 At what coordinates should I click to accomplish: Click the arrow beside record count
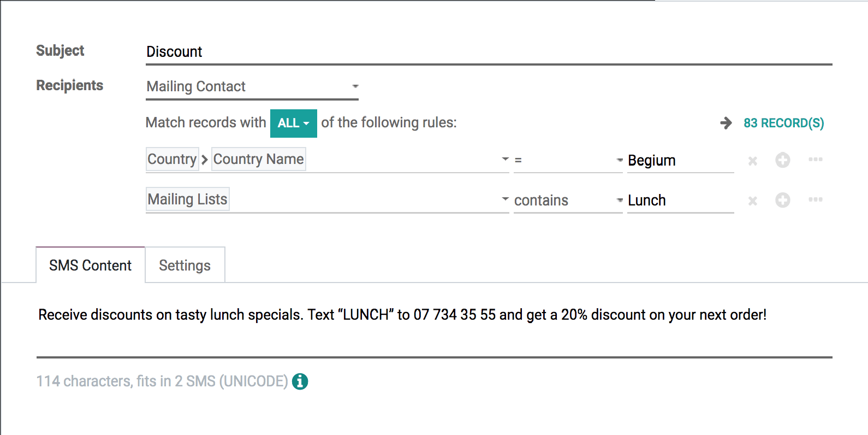tap(726, 123)
